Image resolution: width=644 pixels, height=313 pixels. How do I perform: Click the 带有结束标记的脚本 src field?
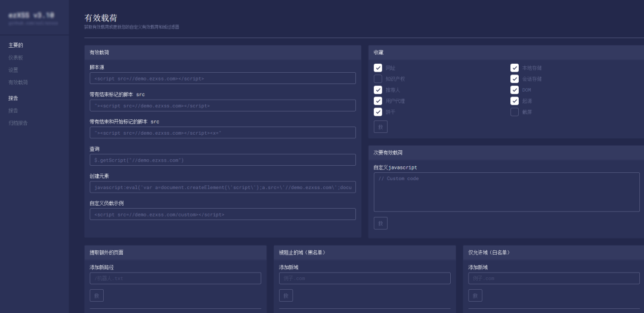click(x=222, y=106)
